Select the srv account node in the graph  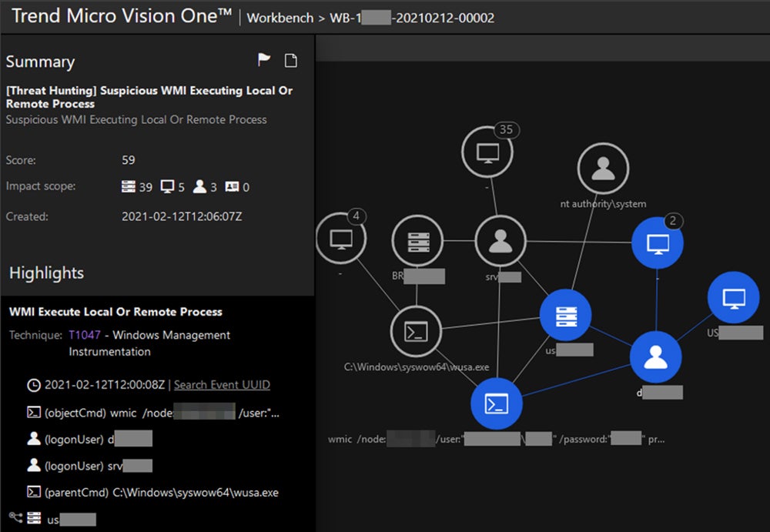click(x=500, y=240)
